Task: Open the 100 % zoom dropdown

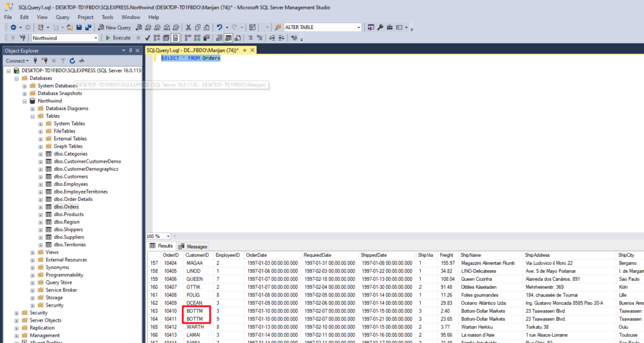Action: click(169, 236)
